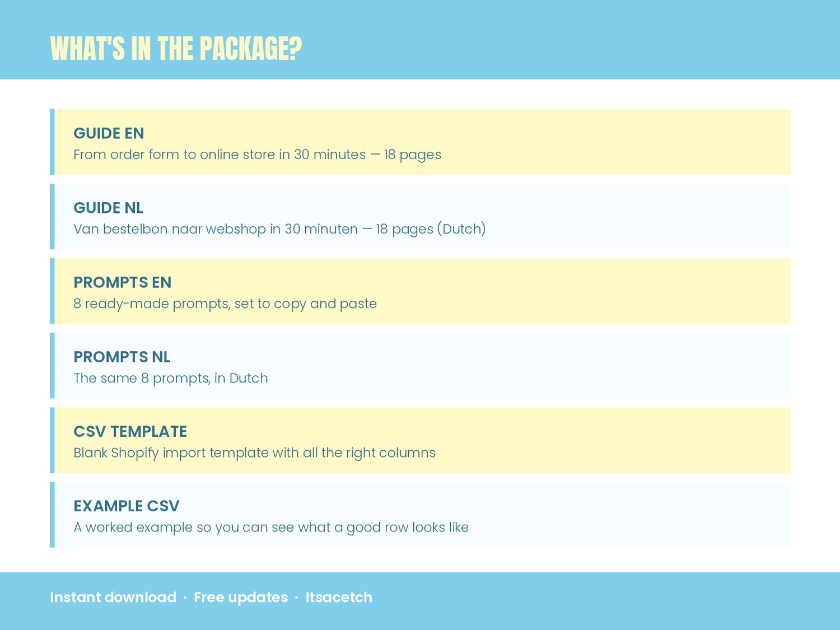The image size is (840, 630).
Task: Click the pale PROMPTS NL card background
Action: click(560, 366)
